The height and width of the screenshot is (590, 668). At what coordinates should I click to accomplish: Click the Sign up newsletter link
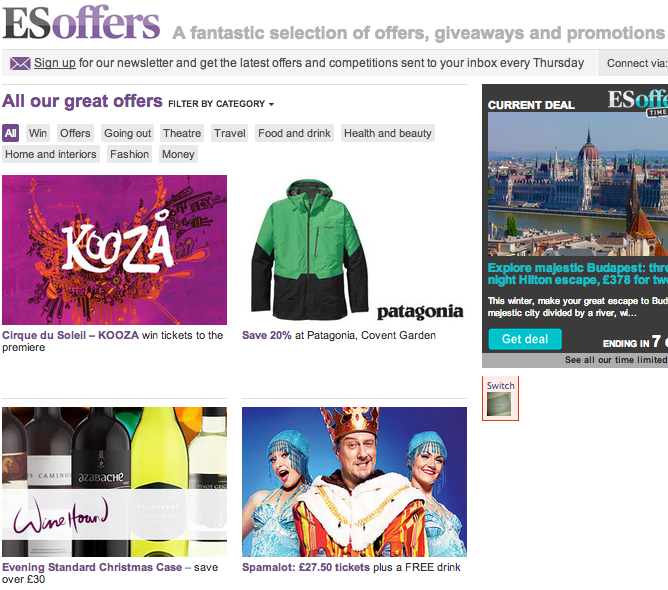click(55, 63)
